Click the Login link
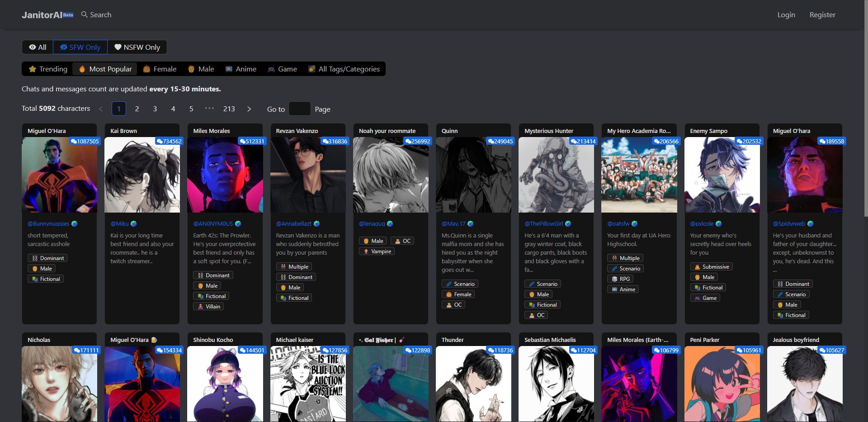Viewport: 868px width, 422px height. (x=786, y=14)
